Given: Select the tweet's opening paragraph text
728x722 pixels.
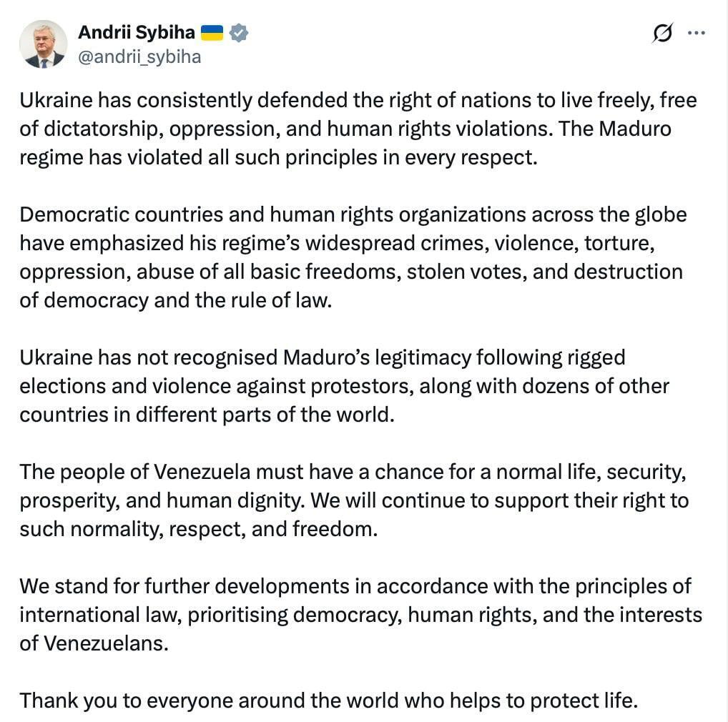Looking at the screenshot, I should [x=358, y=129].
